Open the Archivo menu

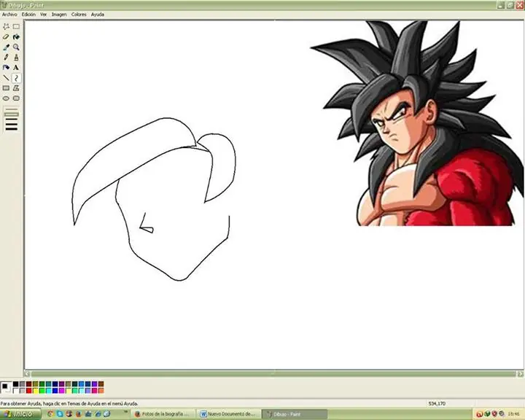tap(9, 15)
